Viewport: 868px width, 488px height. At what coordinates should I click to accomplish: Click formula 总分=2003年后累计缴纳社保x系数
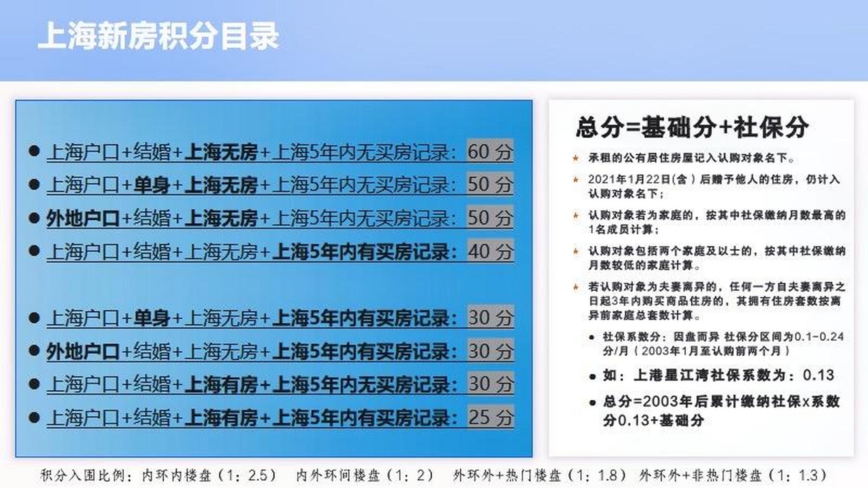721,411
